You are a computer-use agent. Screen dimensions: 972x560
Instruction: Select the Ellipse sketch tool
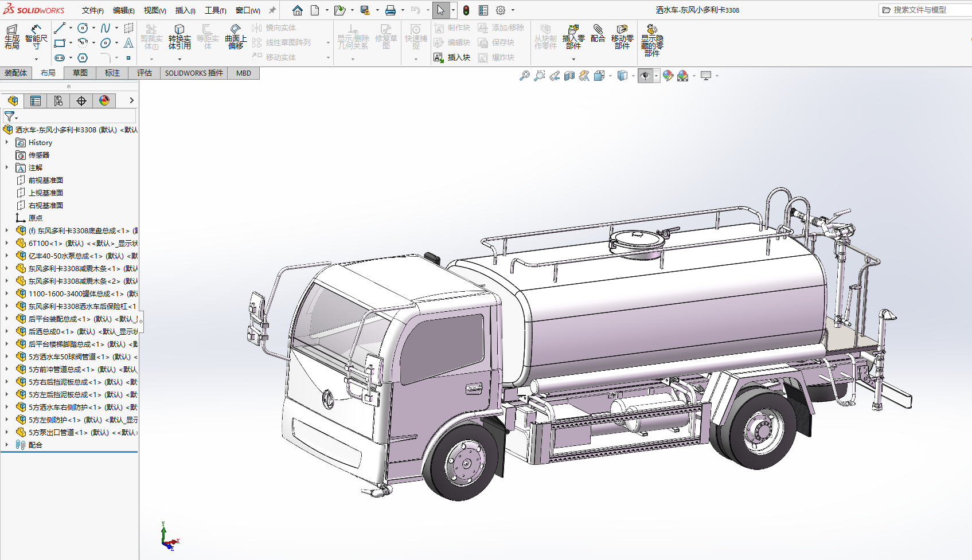(106, 43)
